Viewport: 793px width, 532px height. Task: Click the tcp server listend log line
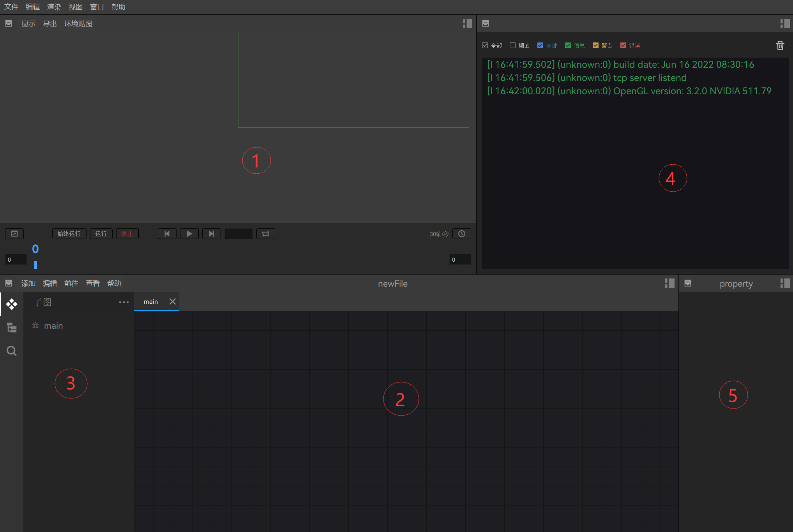[587, 78]
